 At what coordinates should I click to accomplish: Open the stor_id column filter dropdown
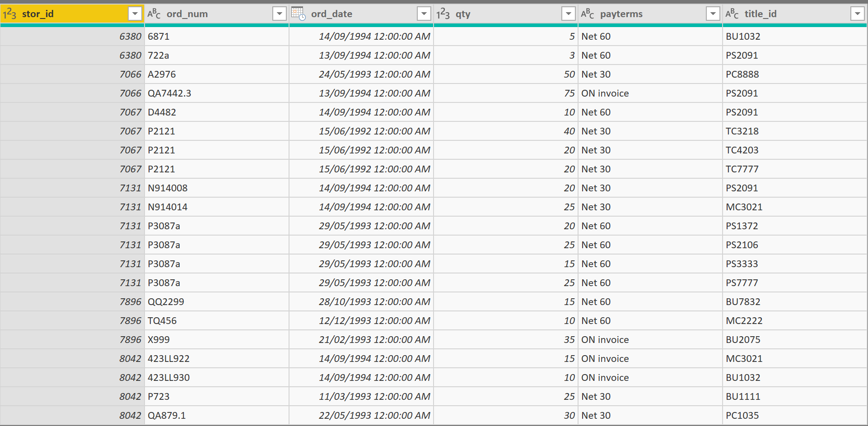pyautogui.click(x=135, y=14)
